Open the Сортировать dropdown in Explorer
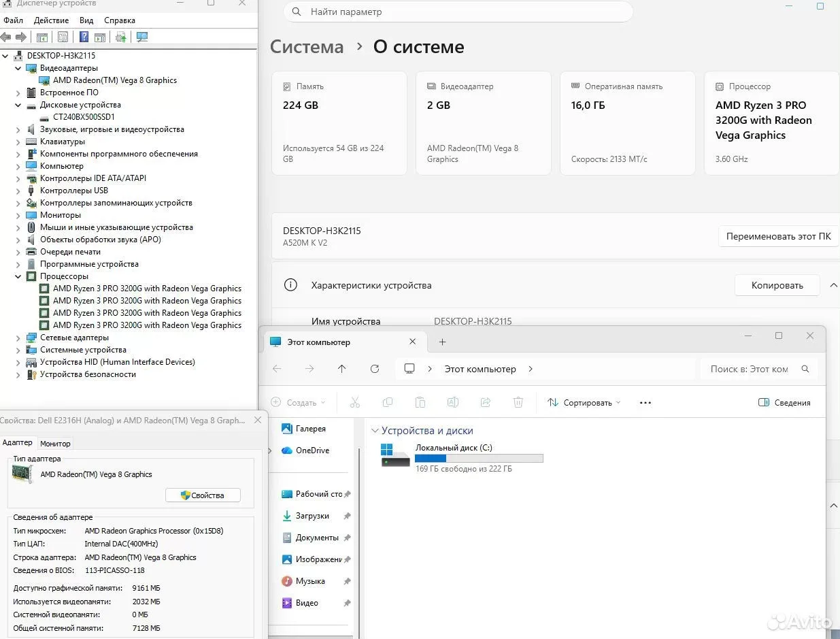Viewport: 840px width, 639px height. click(x=584, y=403)
